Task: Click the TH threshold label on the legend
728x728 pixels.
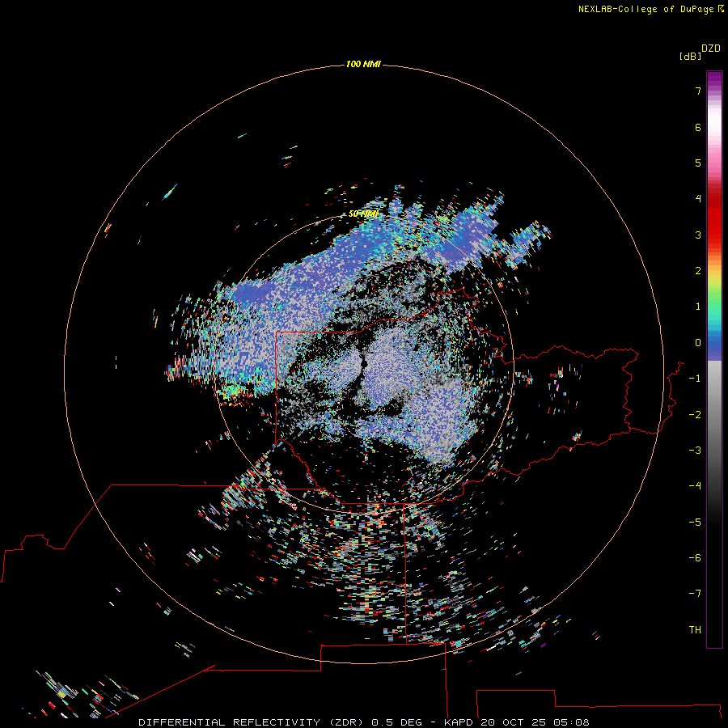Action: (x=695, y=630)
